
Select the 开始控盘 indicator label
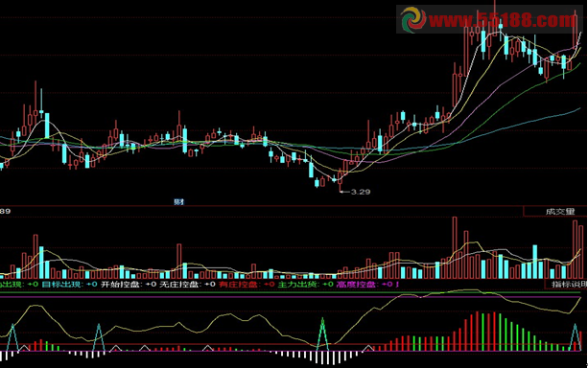click(122, 285)
